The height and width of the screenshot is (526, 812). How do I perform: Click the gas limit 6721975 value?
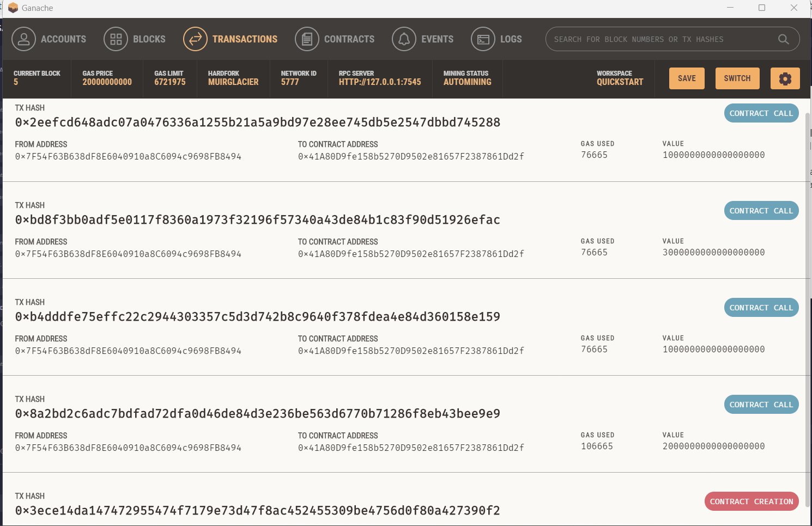170,82
